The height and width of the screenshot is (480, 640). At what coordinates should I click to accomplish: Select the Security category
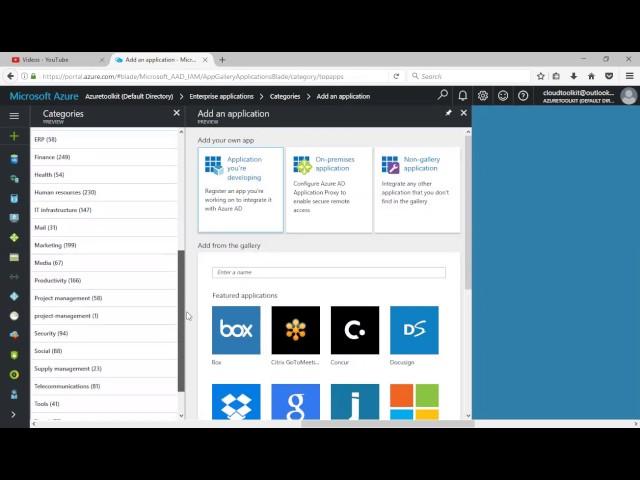coord(104,333)
